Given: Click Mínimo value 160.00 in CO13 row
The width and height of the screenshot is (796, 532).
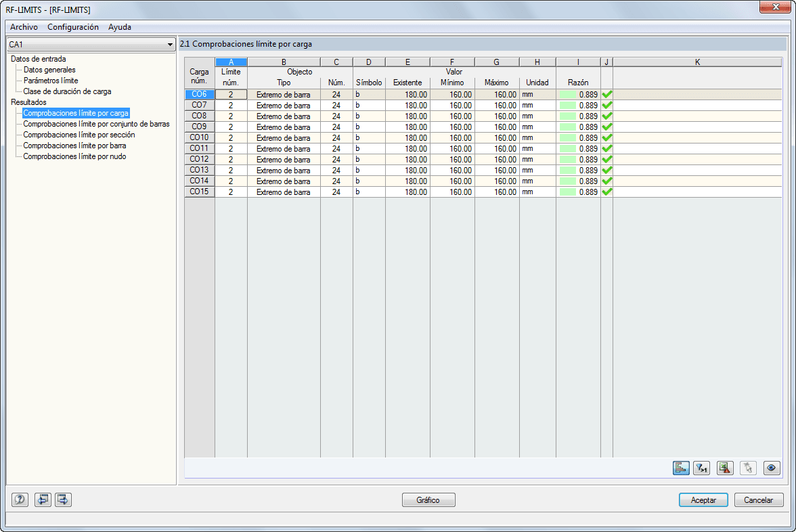Looking at the screenshot, I should point(452,170).
